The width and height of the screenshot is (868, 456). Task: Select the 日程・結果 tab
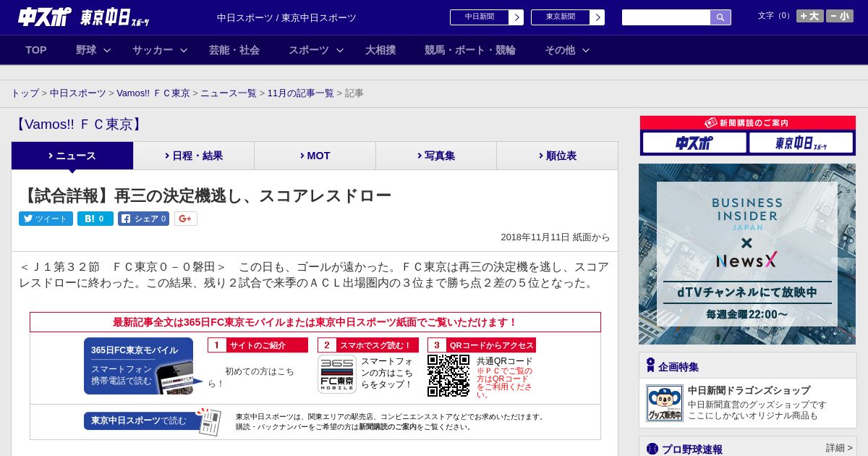click(x=194, y=156)
